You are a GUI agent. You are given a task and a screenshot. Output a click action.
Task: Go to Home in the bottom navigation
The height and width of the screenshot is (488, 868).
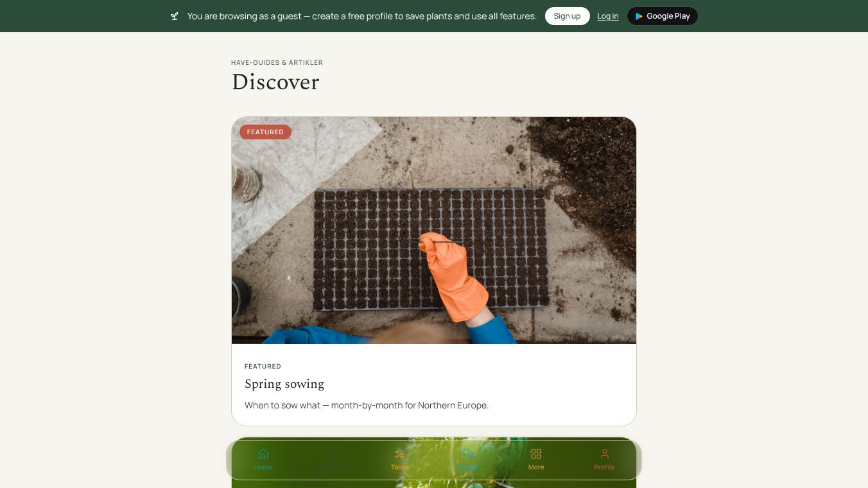[x=263, y=460]
